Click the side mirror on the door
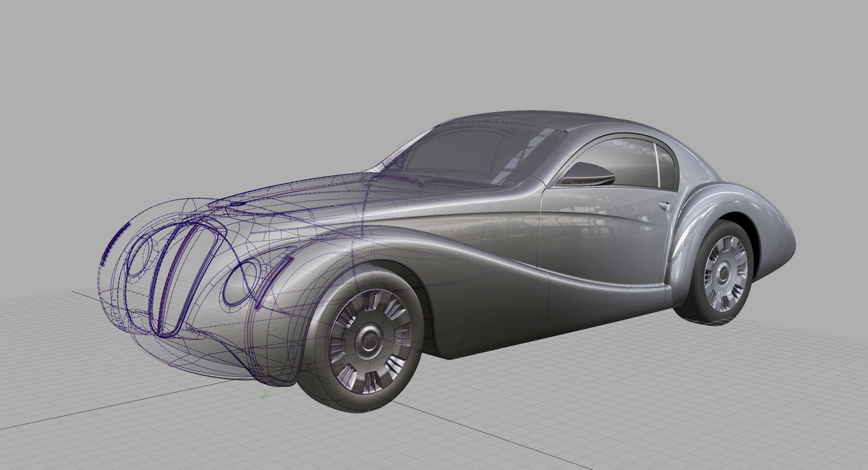The height and width of the screenshot is (470, 868). [587, 174]
